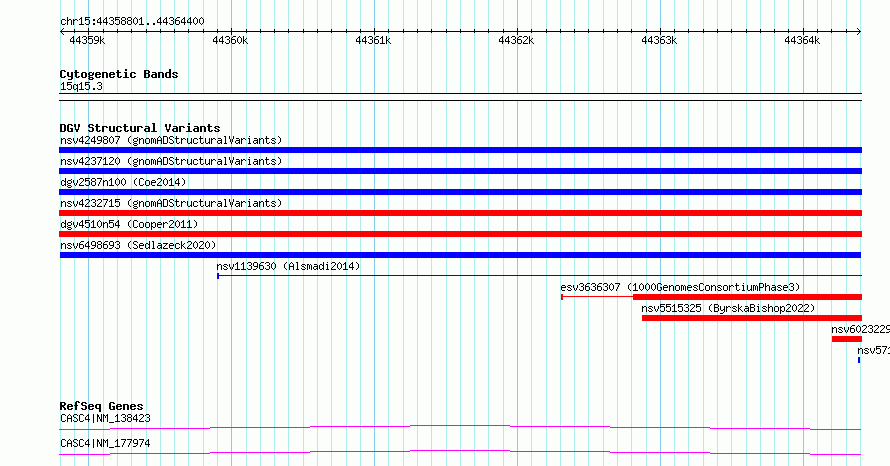Open dgv4510n54 (Cooper2011) variant label
This screenshot has height=466, width=890.
[129, 224]
